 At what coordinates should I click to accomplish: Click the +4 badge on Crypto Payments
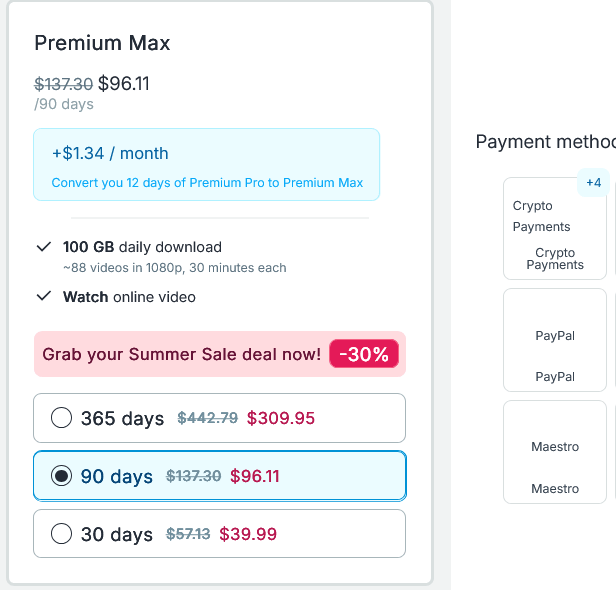tap(593, 182)
